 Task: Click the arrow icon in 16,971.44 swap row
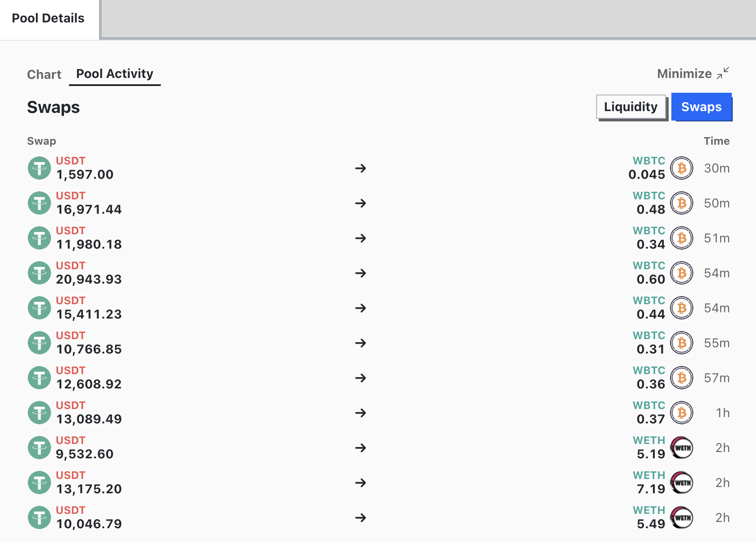[361, 203]
